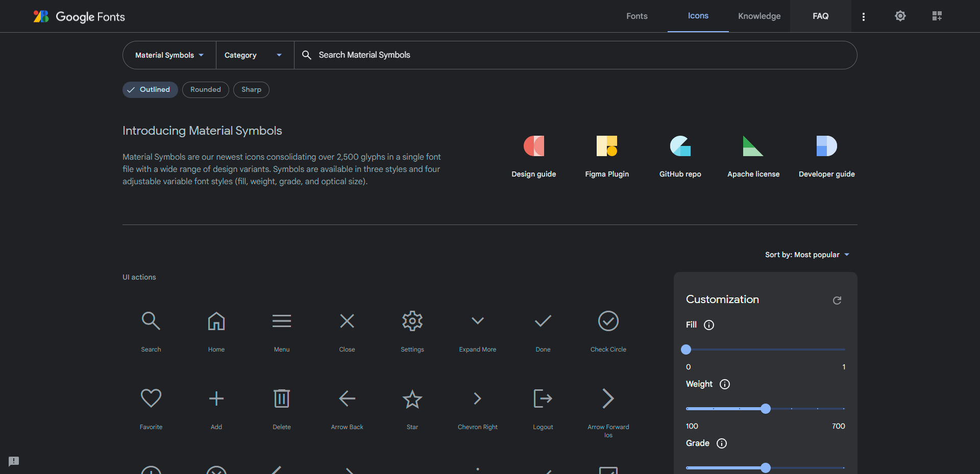Click the search magnifier in search bar

point(307,55)
